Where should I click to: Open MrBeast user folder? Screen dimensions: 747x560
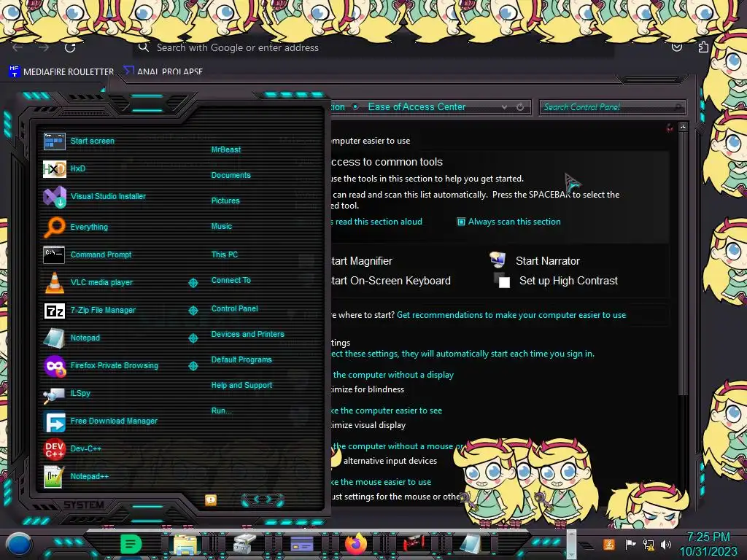coord(226,149)
